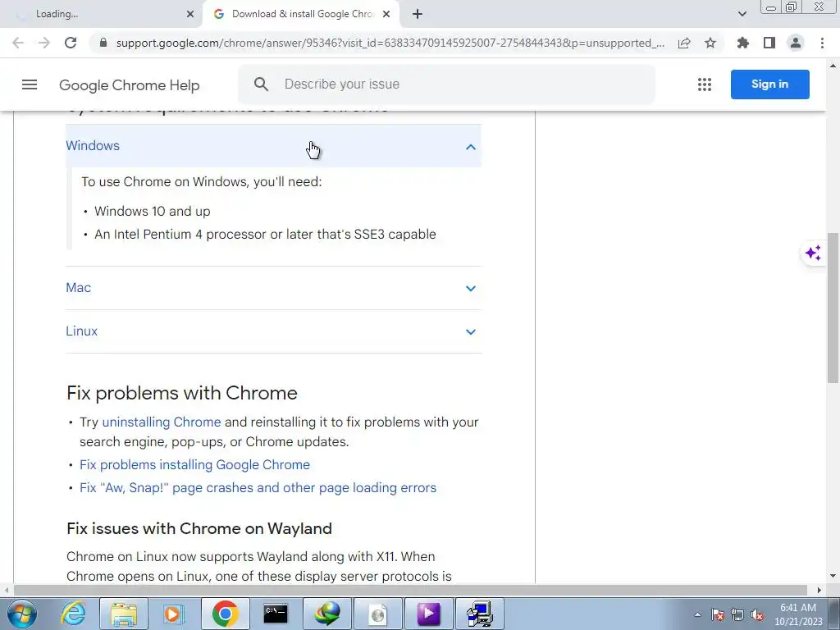This screenshot has height=630, width=840.
Task: Close the Download & install Google Chrome tab
Action: [386, 14]
